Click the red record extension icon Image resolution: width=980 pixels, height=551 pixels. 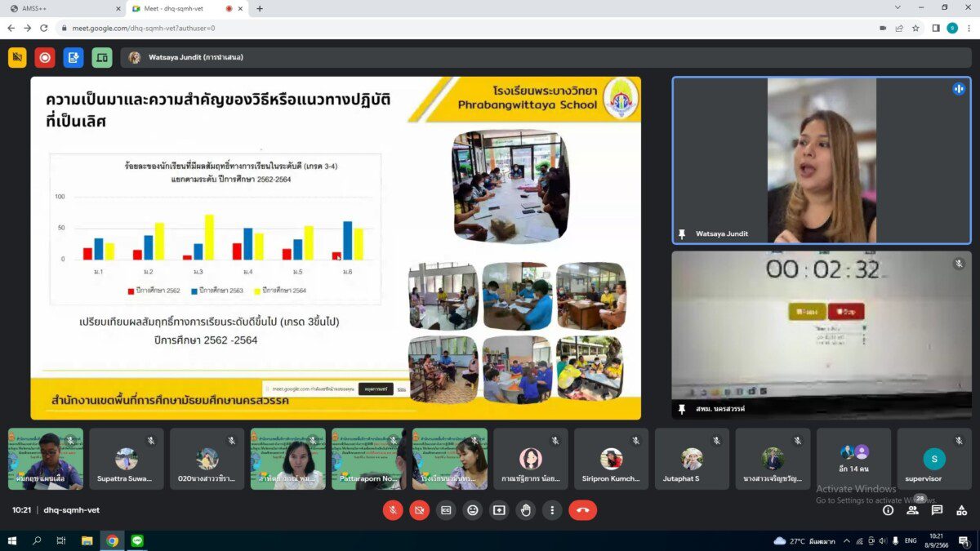45,57
